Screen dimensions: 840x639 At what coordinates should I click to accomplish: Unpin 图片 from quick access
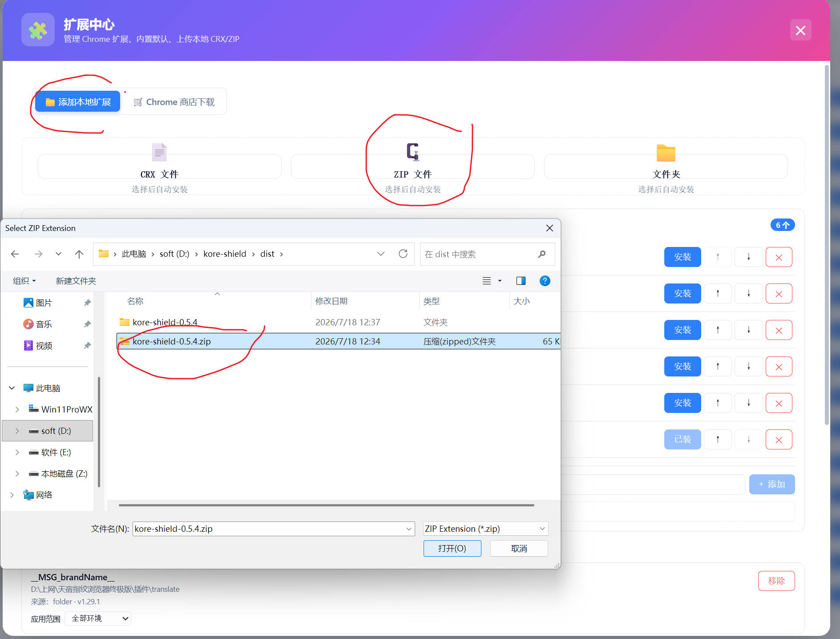(x=87, y=303)
